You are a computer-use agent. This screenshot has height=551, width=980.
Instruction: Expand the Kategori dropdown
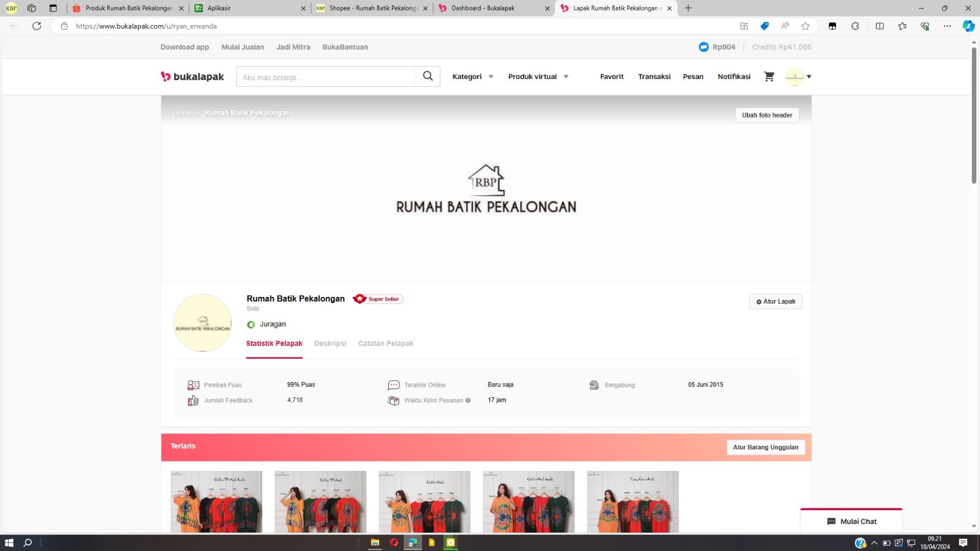pos(473,77)
